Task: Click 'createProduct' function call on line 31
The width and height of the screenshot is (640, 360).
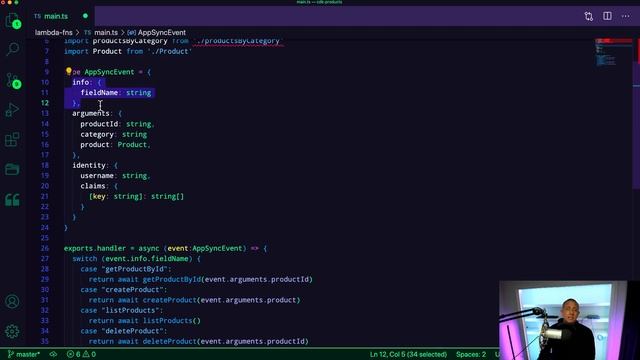Action: [169, 300]
